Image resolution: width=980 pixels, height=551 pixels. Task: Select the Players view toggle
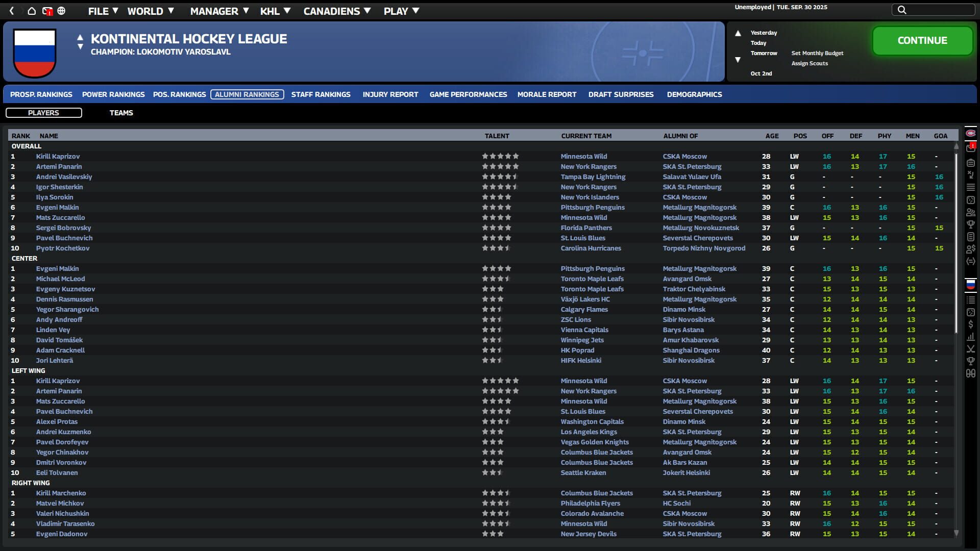pos(44,113)
